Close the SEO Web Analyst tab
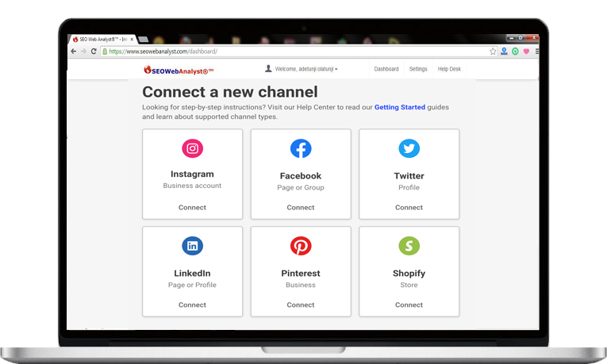 point(132,39)
